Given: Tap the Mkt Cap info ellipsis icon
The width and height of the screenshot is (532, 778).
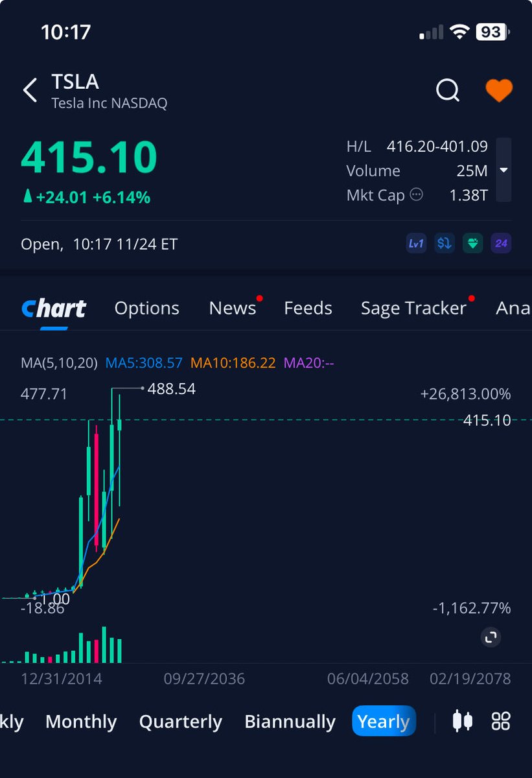Looking at the screenshot, I should pyautogui.click(x=417, y=194).
